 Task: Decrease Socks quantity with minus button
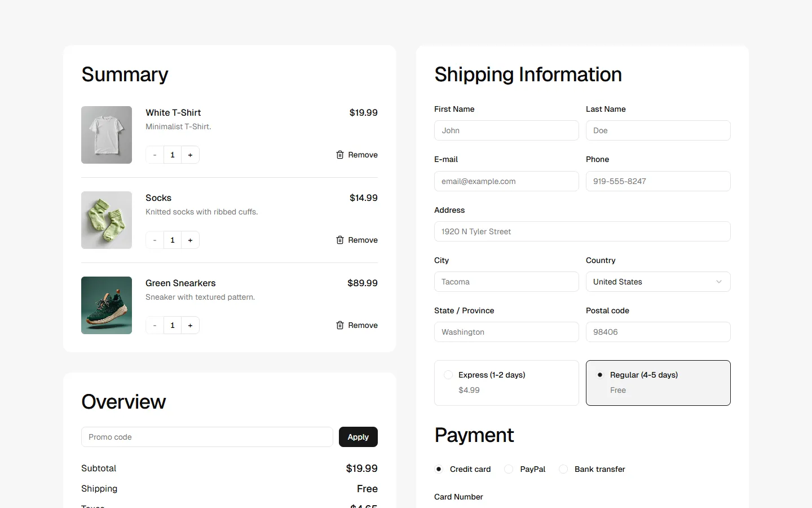(155, 240)
